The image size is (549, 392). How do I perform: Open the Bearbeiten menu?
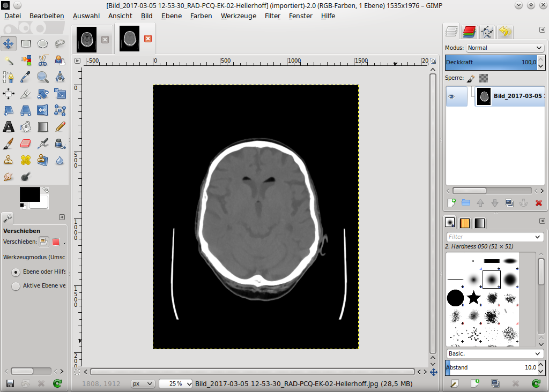(47, 16)
